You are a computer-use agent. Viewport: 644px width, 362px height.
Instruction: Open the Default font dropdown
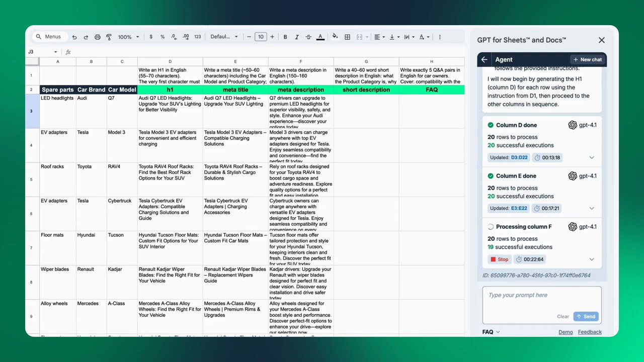(x=224, y=37)
